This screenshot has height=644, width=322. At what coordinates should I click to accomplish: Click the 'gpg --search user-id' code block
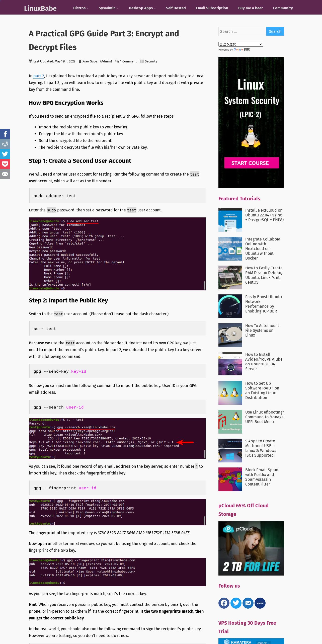[117, 407]
